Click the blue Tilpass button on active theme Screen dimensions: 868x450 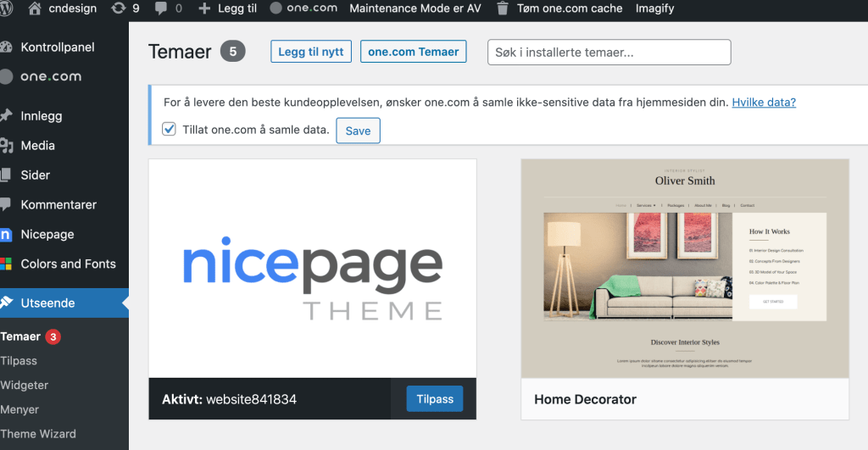click(x=435, y=399)
